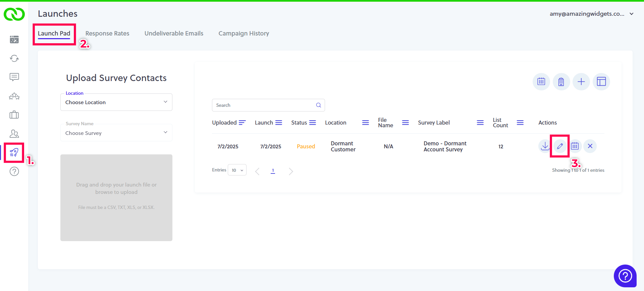Download the Dormant Customer launch file
The height and width of the screenshot is (291, 644).
(x=545, y=146)
